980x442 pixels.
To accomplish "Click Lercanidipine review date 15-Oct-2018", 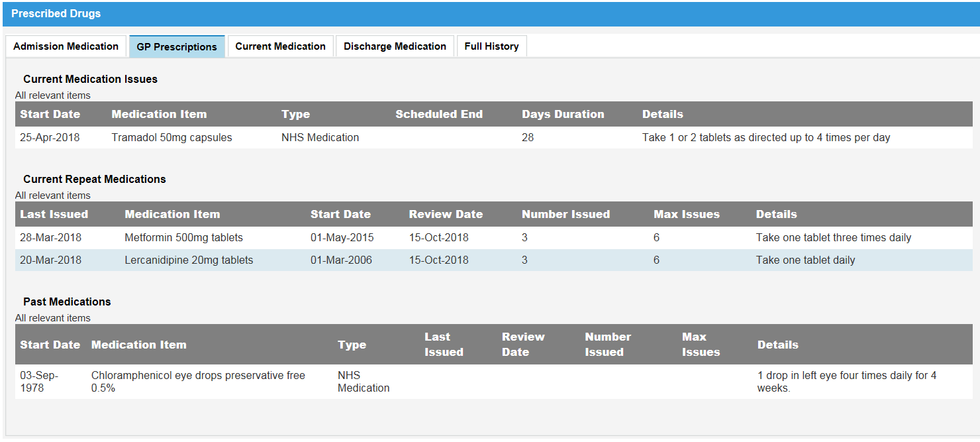I will [x=438, y=260].
